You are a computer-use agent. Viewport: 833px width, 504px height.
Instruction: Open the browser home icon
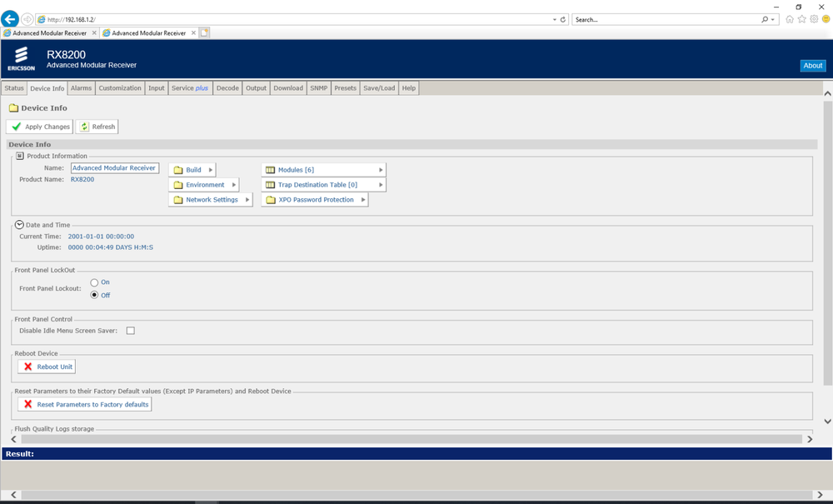790,19
